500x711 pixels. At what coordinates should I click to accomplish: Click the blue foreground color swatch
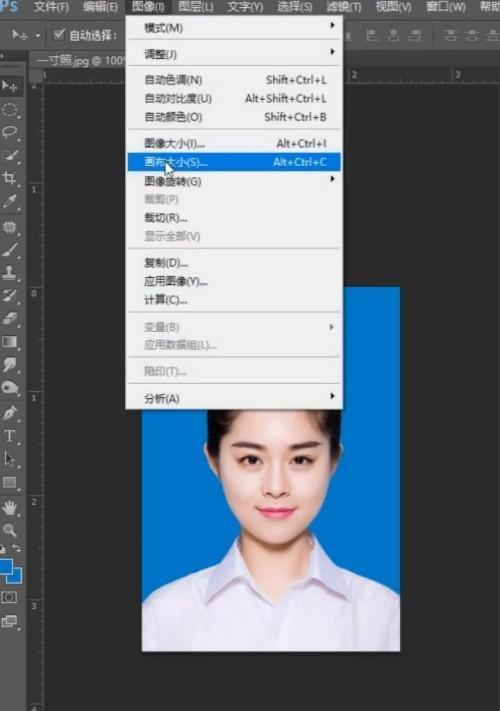(x=5, y=566)
